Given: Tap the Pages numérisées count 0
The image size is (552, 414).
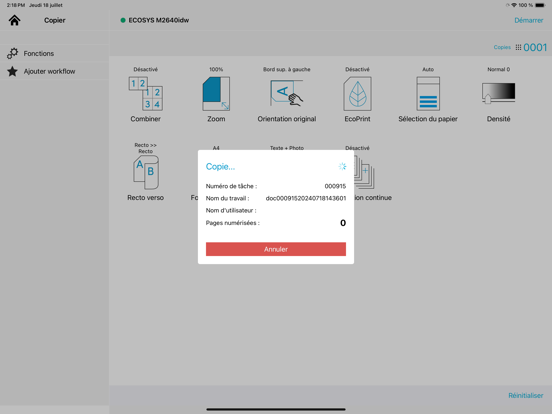Looking at the screenshot, I should (343, 223).
